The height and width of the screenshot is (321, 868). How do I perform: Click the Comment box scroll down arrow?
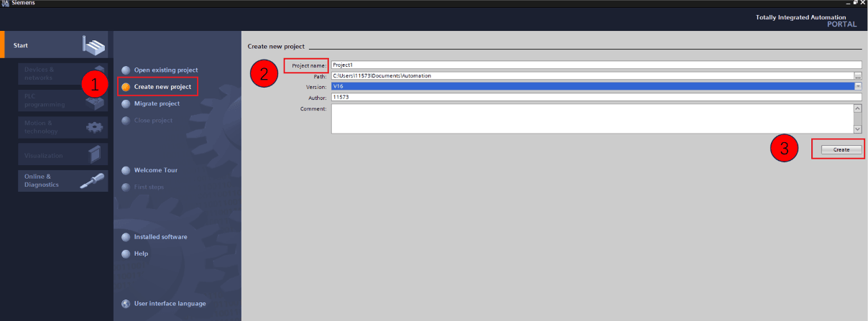pos(857,129)
